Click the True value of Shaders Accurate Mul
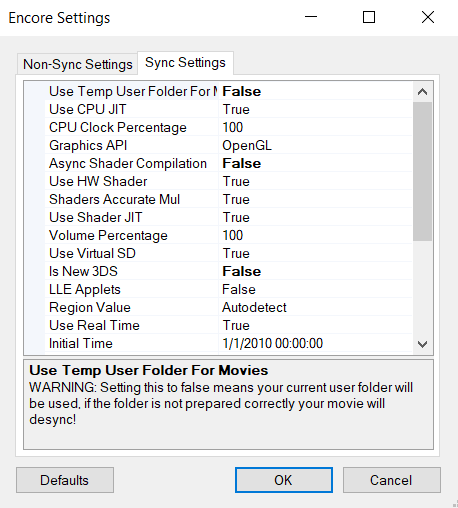 (236, 199)
